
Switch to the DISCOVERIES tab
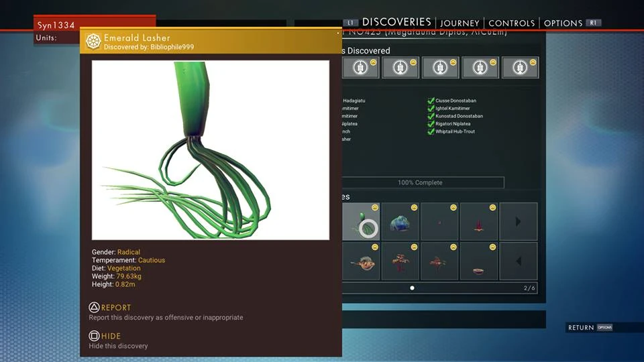click(396, 22)
